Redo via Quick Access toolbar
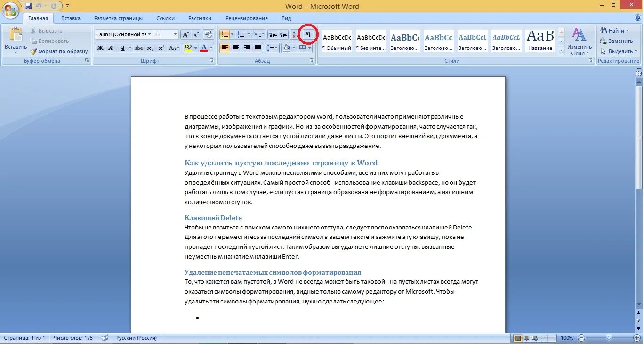Screen dimensions: 644x344 [53, 6]
